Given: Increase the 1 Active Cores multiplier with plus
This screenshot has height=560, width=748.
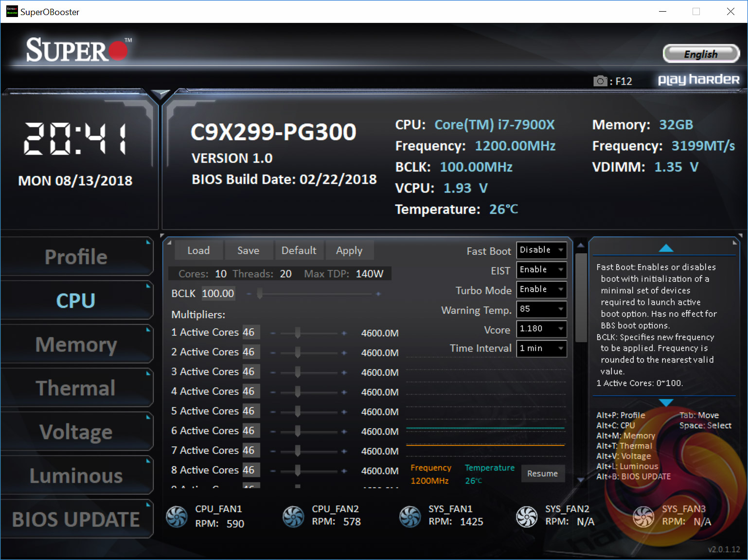Looking at the screenshot, I should [x=344, y=333].
